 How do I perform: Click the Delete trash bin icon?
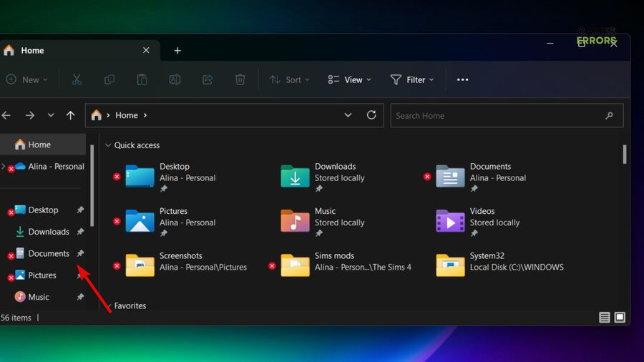click(240, 79)
